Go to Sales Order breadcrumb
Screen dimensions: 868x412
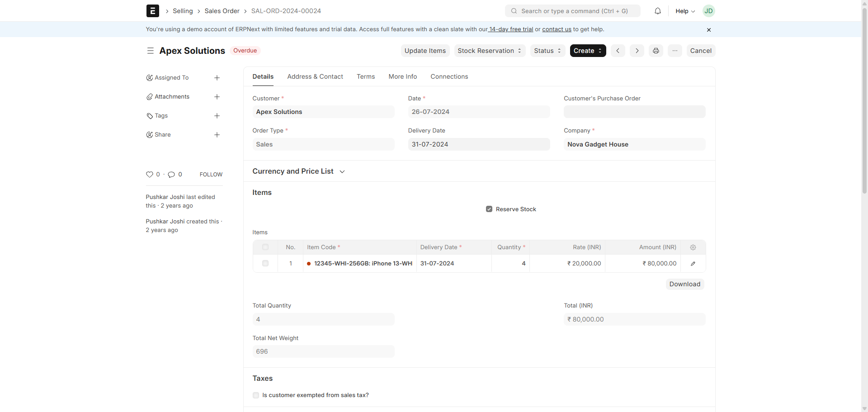coord(222,11)
